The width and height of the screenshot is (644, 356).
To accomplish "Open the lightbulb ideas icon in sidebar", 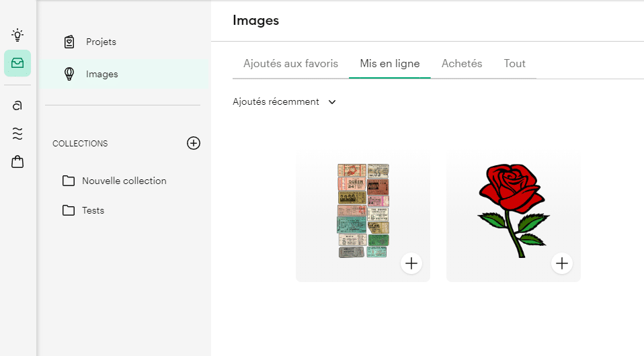I will tap(17, 35).
